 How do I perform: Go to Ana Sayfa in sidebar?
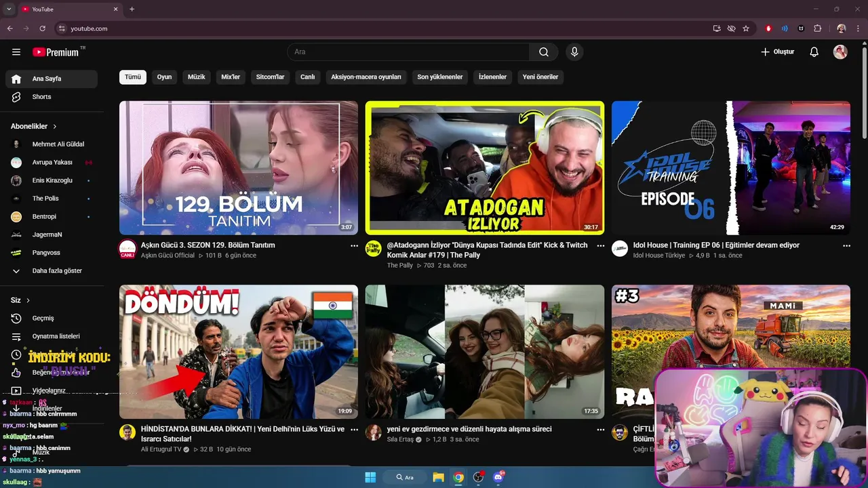(52, 79)
